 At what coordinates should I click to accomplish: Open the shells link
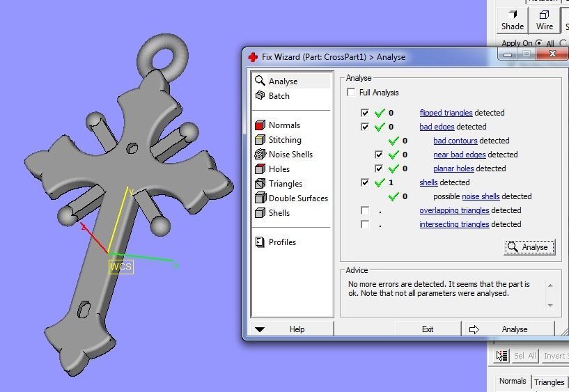coord(428,182)
